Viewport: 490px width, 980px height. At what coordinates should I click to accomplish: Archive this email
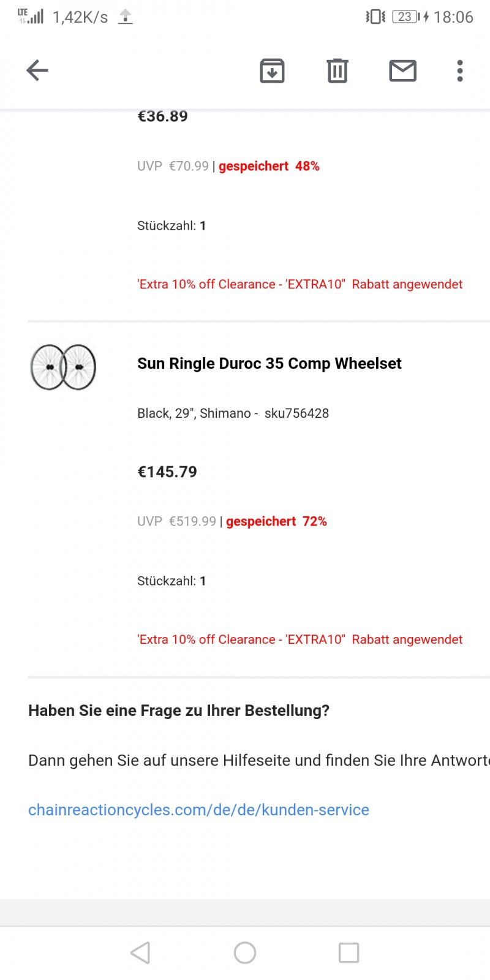click(272, 70)
